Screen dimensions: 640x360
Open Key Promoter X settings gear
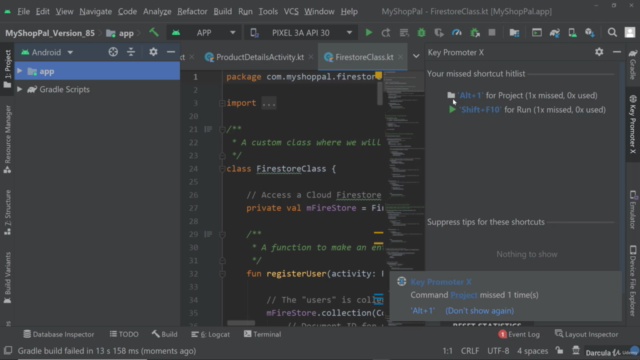pos(599,52)
